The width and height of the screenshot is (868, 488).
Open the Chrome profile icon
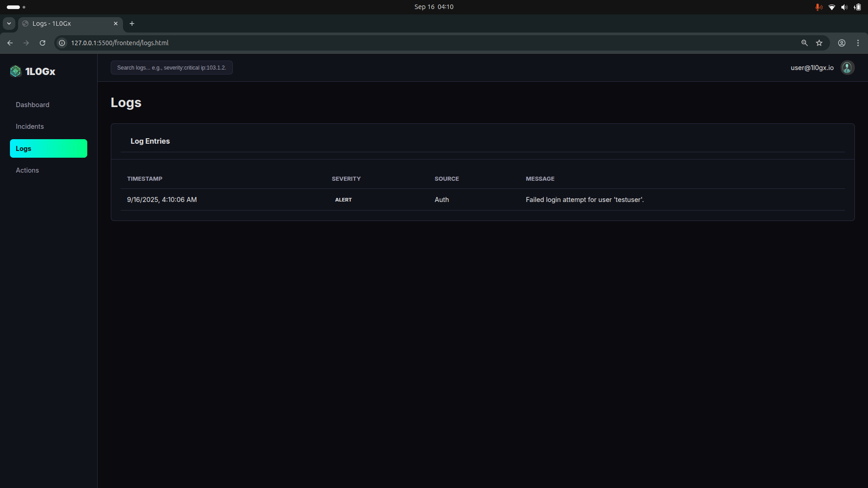click(x=842, y=43)
